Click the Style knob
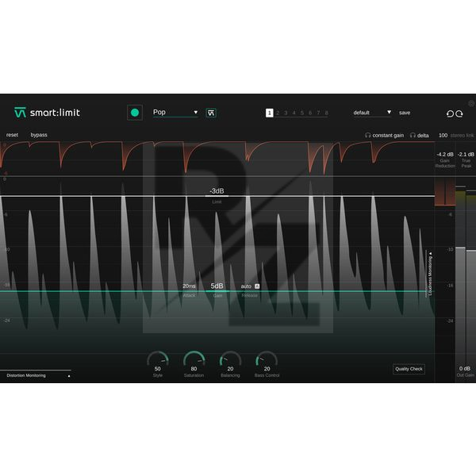Viewport: 476px width, 476px height. click(x=158, y=359)
